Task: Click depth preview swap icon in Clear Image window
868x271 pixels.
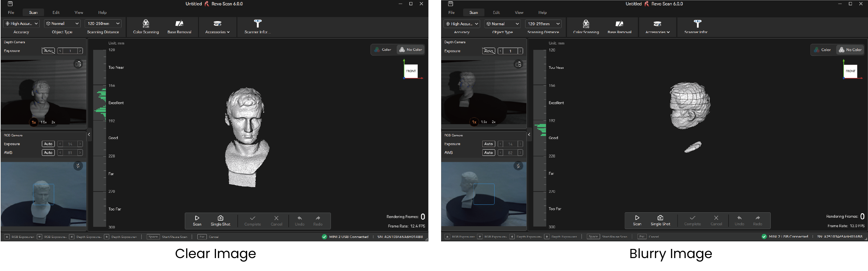Action: (78, 64)
